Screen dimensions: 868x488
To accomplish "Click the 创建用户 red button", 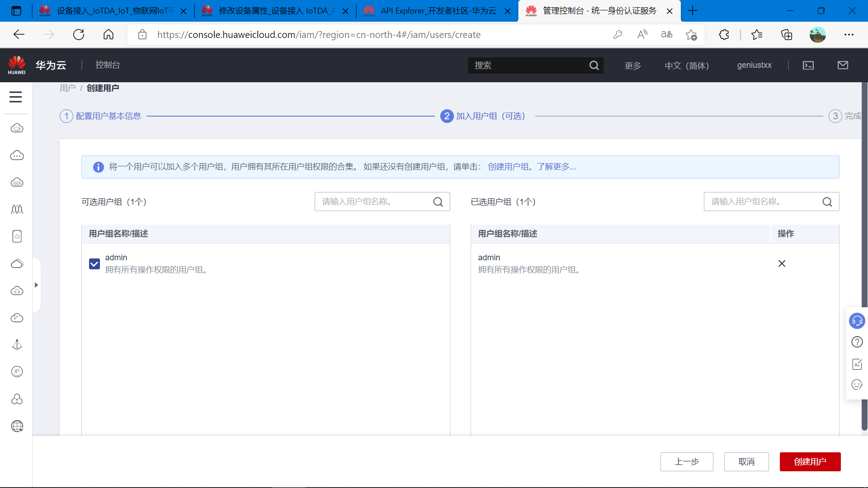I will click(810, 462).
